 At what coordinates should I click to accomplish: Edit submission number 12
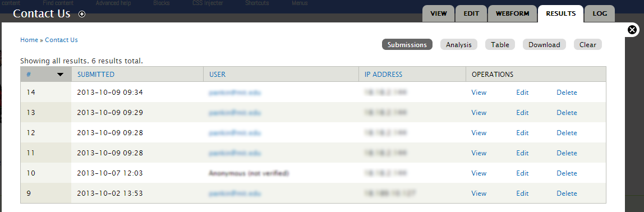(522, 133)
